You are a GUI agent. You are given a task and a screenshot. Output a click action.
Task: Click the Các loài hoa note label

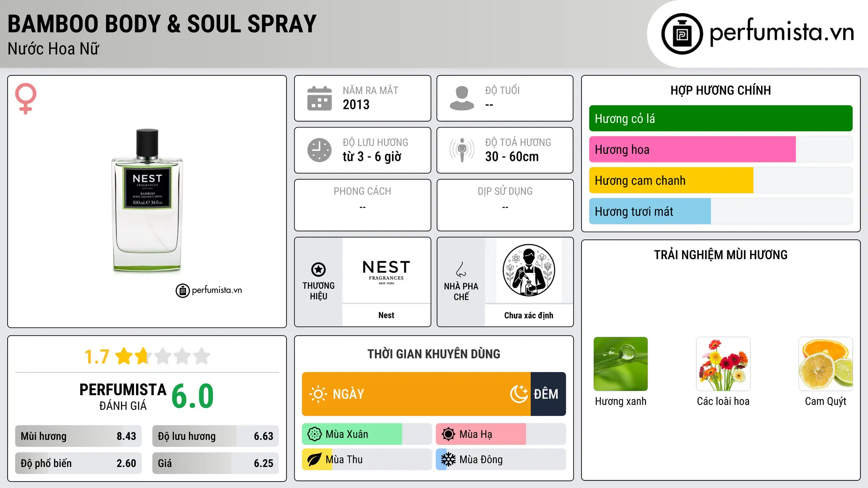(723, 401)
